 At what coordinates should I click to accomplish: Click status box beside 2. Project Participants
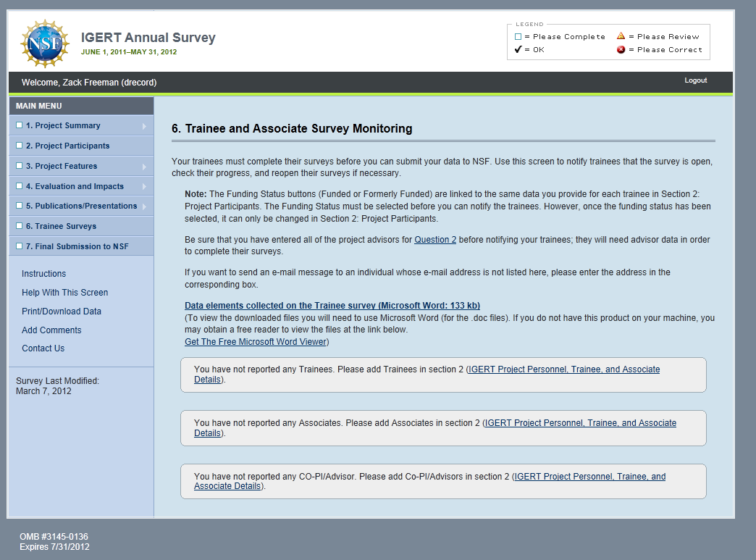20,145
